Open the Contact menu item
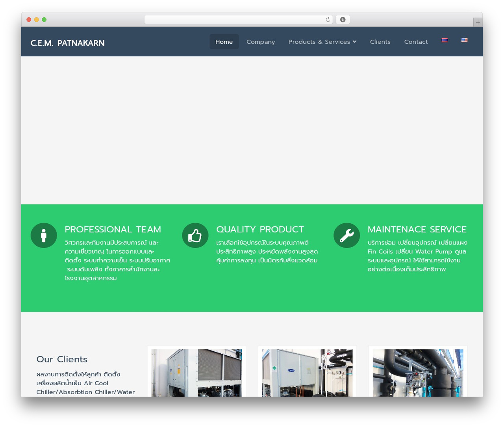Image resolution: width=504 pixels, height=427 pixels. coord(416,42)
